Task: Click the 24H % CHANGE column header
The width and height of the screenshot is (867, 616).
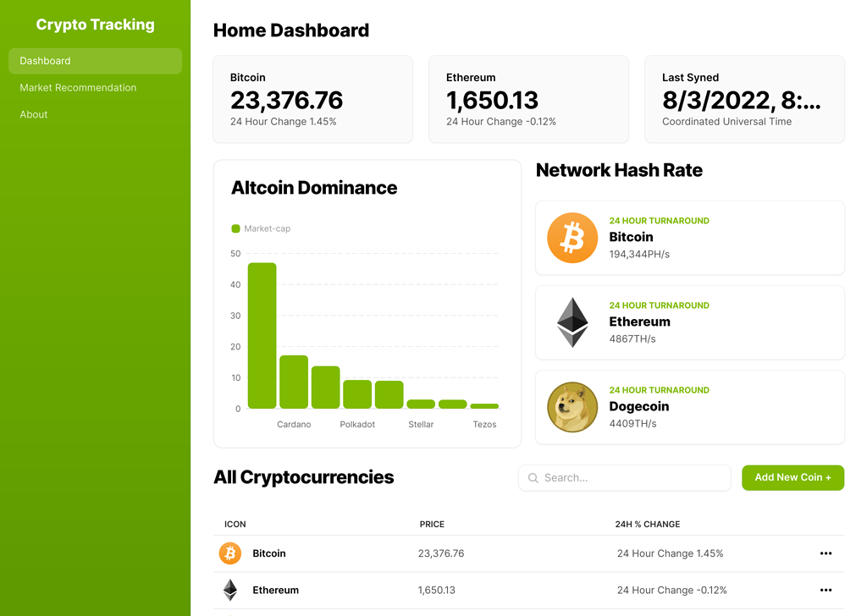Action: (647, 524)
